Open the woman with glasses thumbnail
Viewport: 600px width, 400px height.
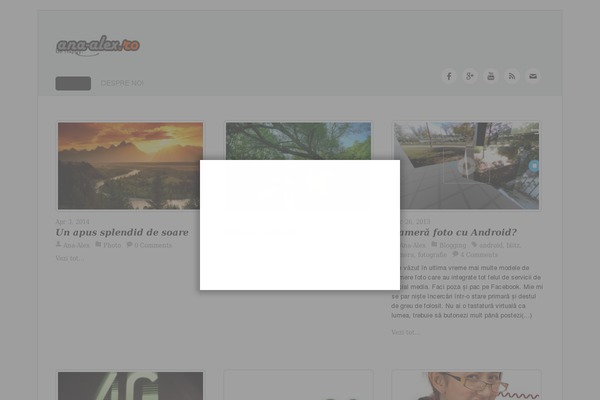(x=466, y=386)
